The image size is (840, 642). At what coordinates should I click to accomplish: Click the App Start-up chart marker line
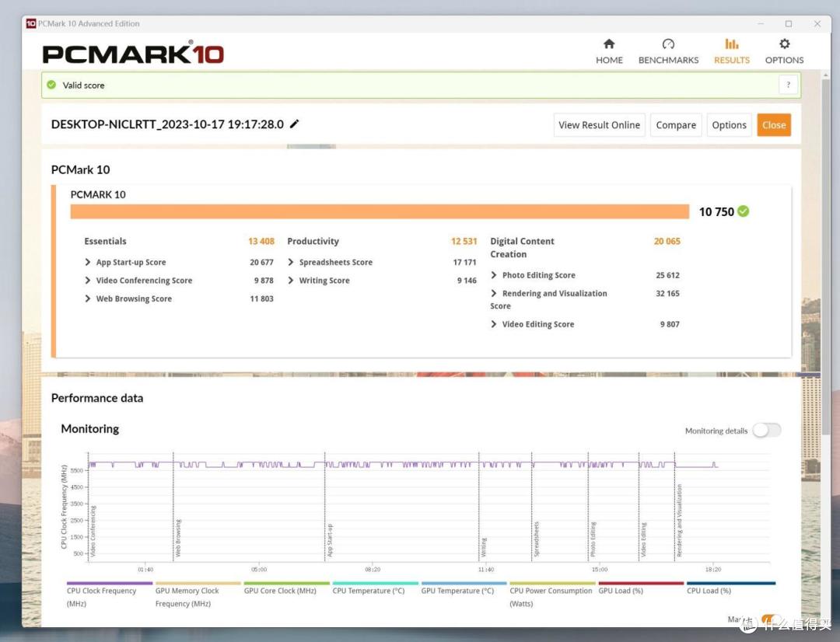click(x=324, y=506)
